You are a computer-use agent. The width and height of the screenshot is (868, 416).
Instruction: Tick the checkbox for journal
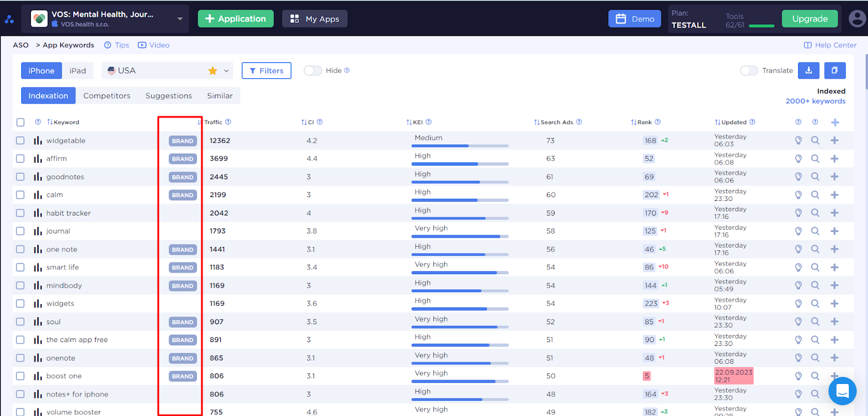(21, 231)
